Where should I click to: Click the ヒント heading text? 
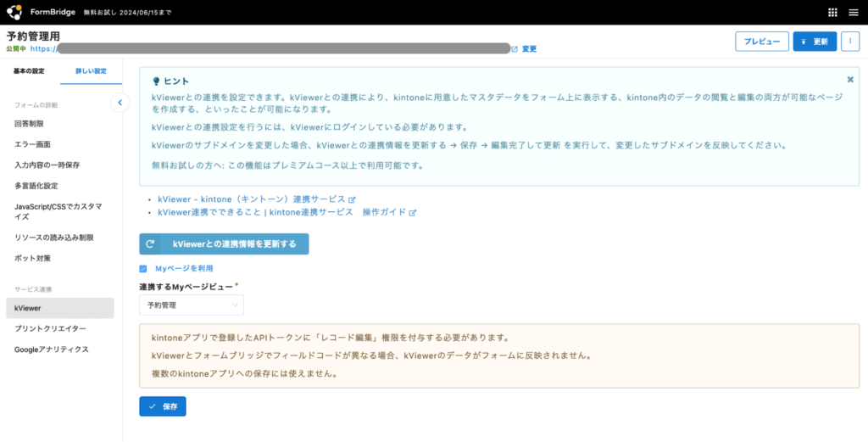[x=176, y=81]
